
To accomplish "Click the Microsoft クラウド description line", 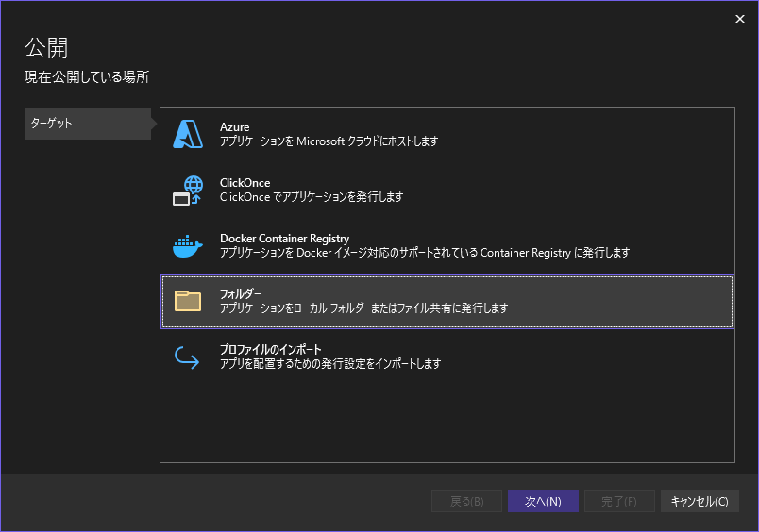I will pos(329,141).
